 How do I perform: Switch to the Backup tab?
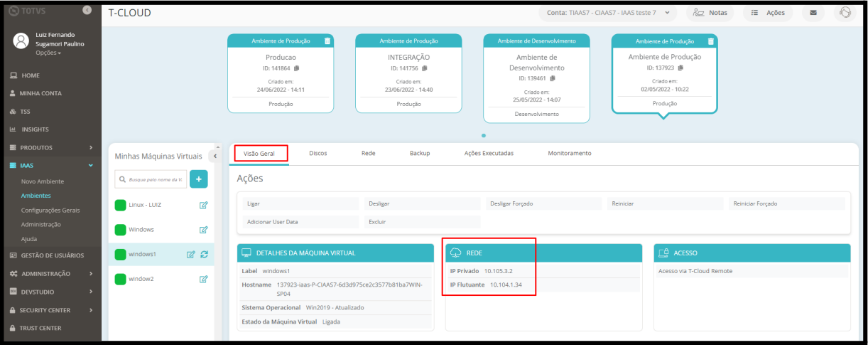point(420,153)
